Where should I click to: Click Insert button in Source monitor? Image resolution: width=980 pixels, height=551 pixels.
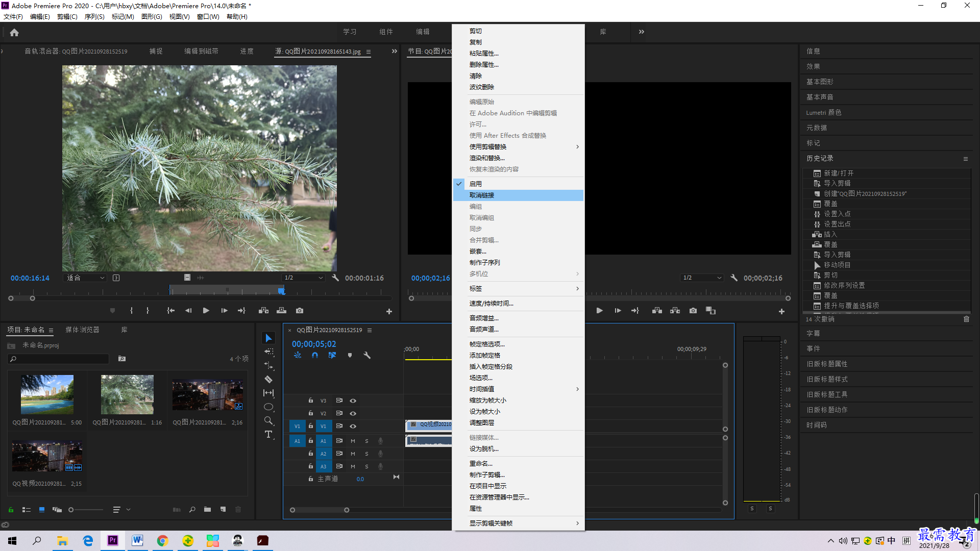click(x=263, y=311)
